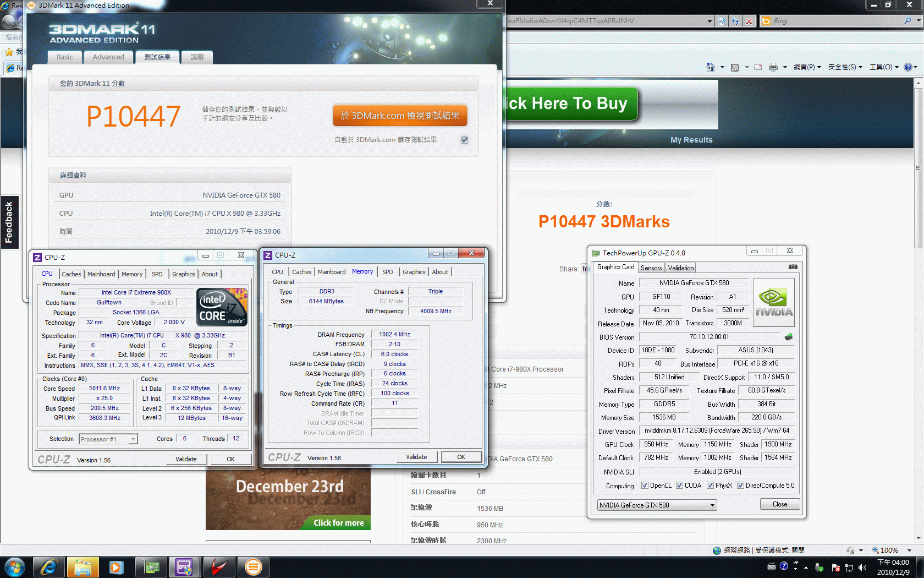Click the My Results link on the webpage

(691, 140)
